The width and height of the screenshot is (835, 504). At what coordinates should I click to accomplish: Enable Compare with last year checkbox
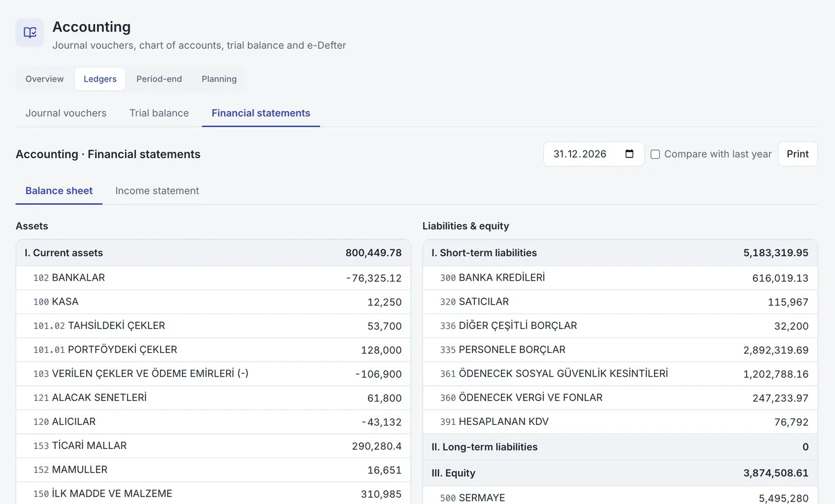pyautogui.click(x=655, y=154)
